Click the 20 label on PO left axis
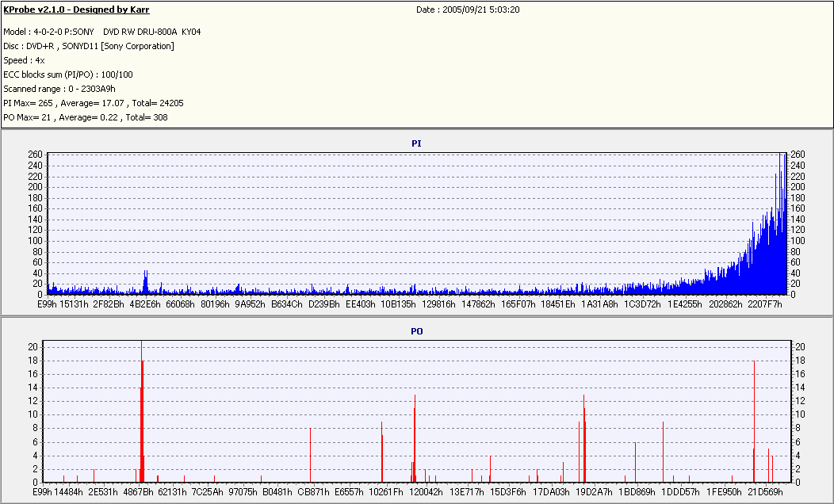This screenshot has height=504, width=834. [33, 346]
